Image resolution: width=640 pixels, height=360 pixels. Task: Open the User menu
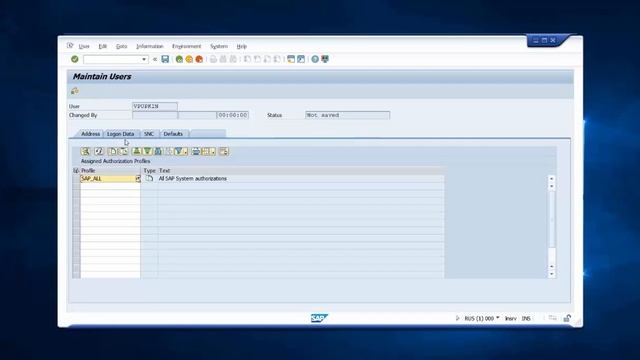84,46
